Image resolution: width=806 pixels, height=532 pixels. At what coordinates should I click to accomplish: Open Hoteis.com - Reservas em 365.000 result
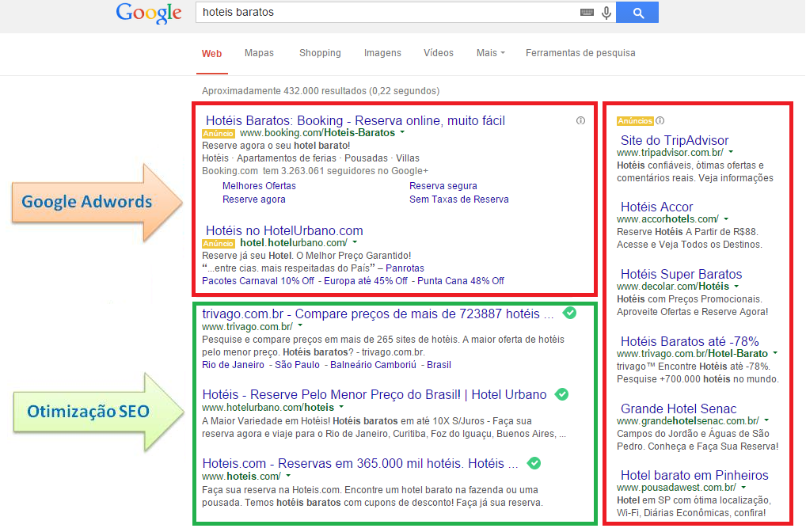(359, 464)
